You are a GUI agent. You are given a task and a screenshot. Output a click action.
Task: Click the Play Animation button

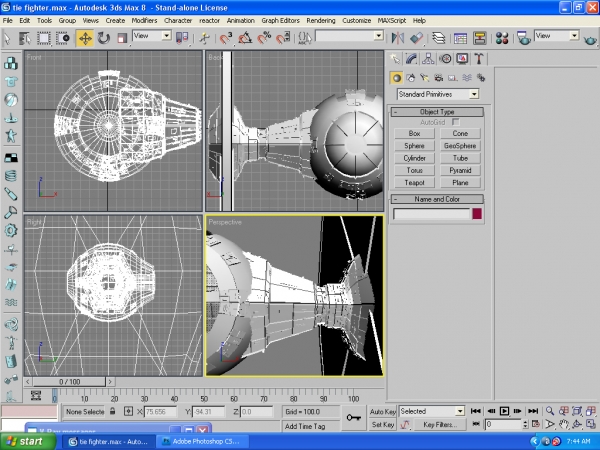tap(504, 411)
